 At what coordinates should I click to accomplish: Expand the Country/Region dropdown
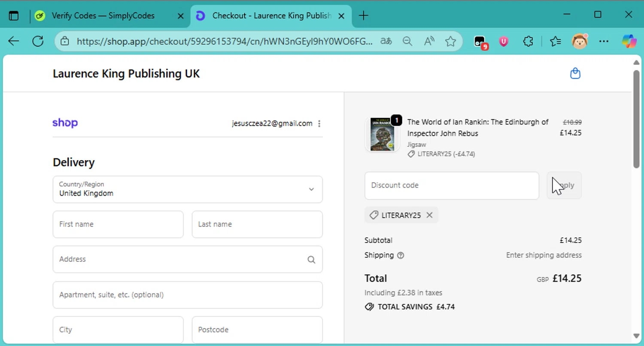tap(188, 189)
